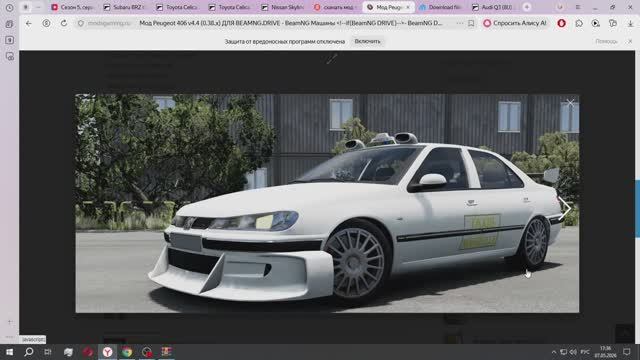This screenshot has height=360, width=640.
Task: Open the sidebar screenshot icon
Action: pos(9,56)
